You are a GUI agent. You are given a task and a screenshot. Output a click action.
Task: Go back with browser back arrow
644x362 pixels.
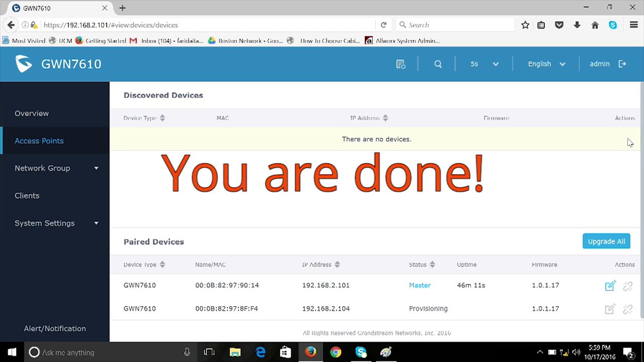click(11, 25)
